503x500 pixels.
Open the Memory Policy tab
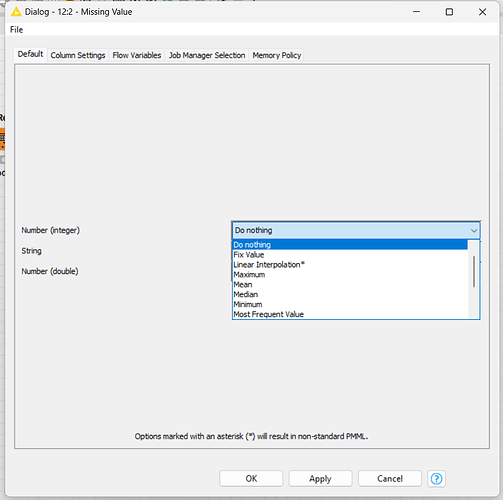(x=277, y=55)
